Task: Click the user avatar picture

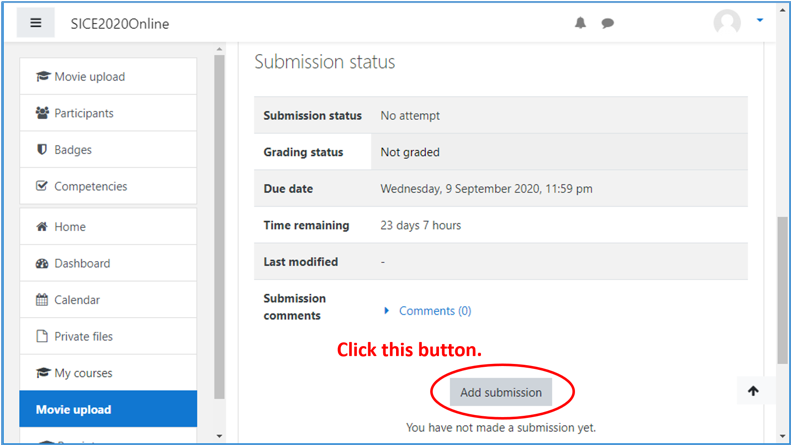Action: [727, 23]
